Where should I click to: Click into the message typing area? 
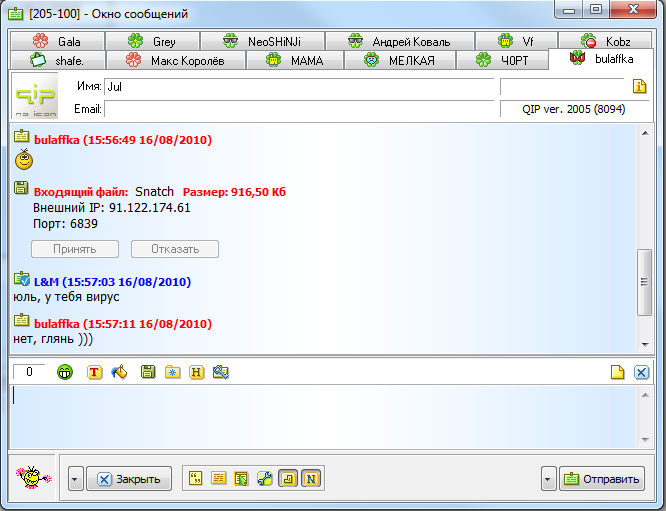(323, 416)
